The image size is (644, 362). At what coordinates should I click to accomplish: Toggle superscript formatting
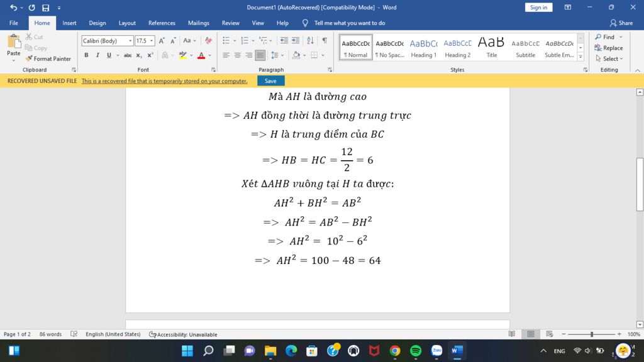150,55
